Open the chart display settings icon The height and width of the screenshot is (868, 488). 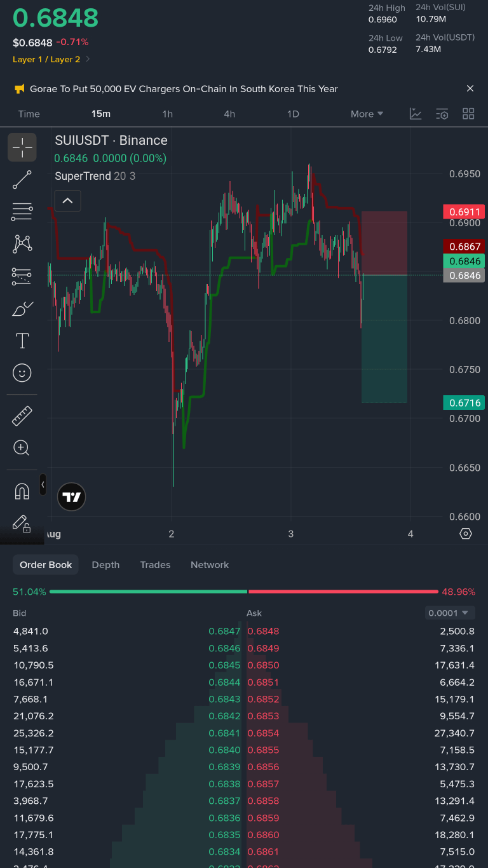[x=442, y=114]
